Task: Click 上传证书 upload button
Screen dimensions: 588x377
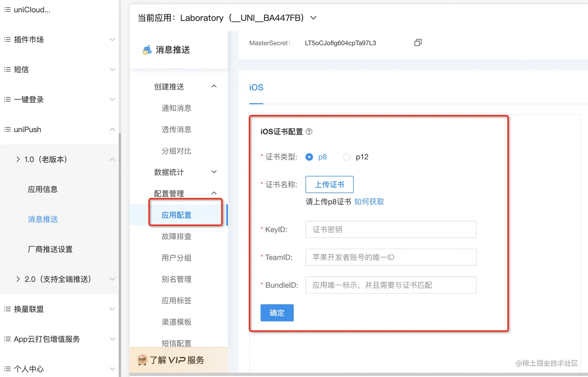Action: pyautogui.click(x=329, y=185)
